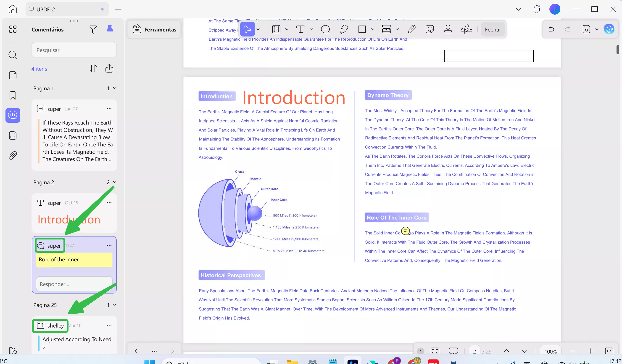The height and width of the screenshot is (364, 622).
Task: Open the paperclip attachment tool
Action: (411, 29)
